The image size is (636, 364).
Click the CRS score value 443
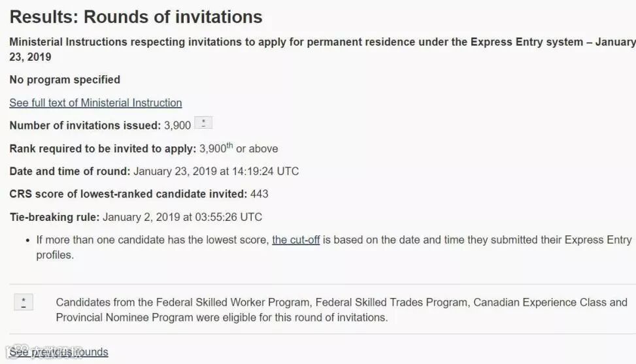point(259,194)
